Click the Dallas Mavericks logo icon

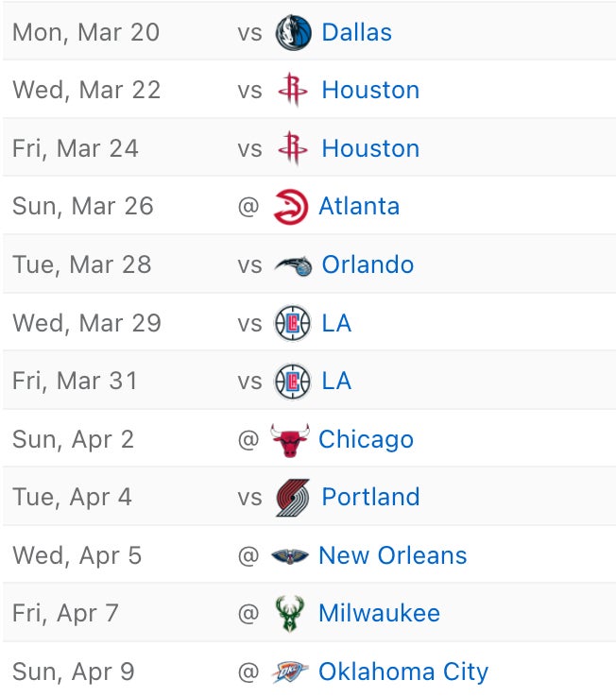(x=293, y=33)
